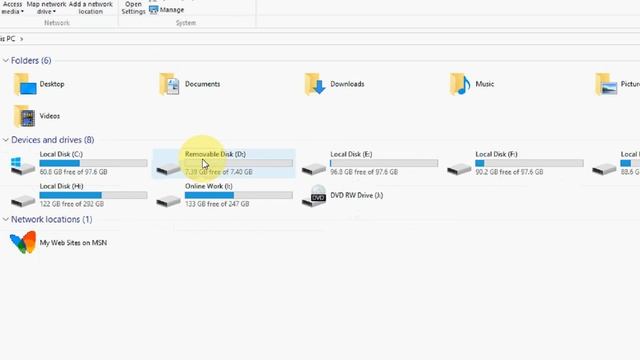The width and height of the screenshot is (640, 360).
Task: Click the Music folder name
Action: click(x=484, y=84)
